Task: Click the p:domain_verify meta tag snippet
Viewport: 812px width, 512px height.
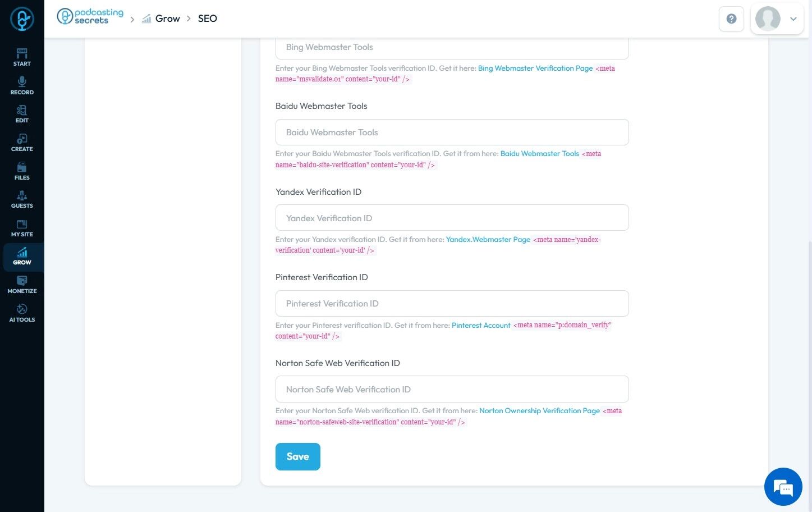Action: [443, 331]
